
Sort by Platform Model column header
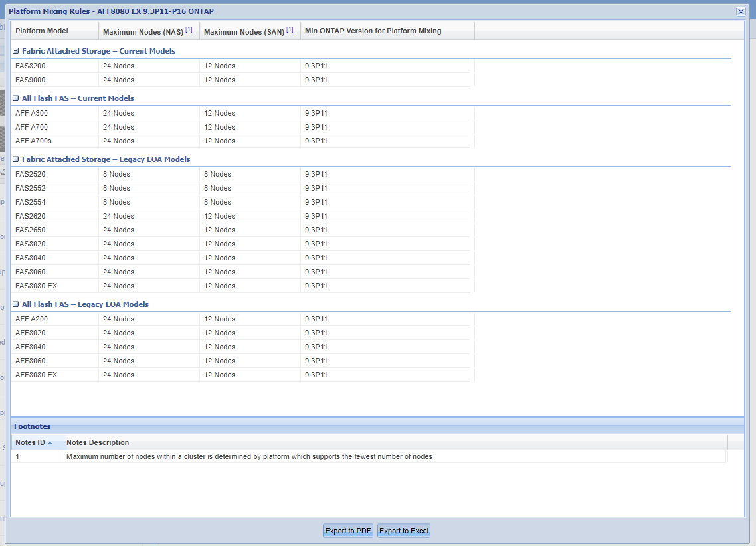54,31
